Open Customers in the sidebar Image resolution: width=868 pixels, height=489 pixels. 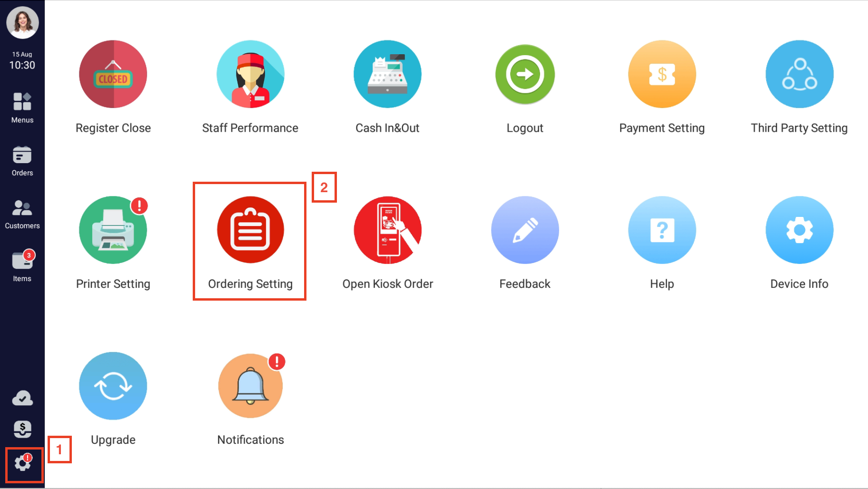pos(22,214)
